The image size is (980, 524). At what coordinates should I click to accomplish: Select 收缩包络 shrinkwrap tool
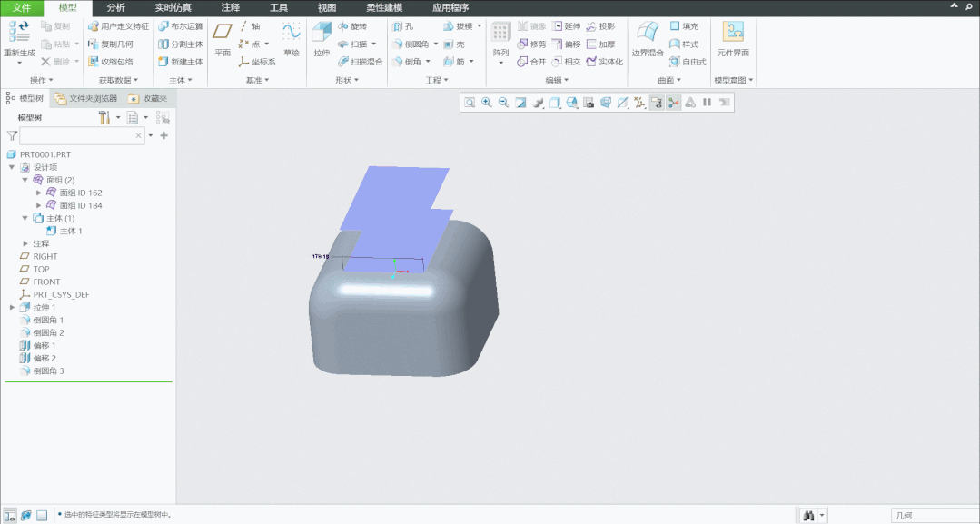pyautogui.click(x=111, y=61)
